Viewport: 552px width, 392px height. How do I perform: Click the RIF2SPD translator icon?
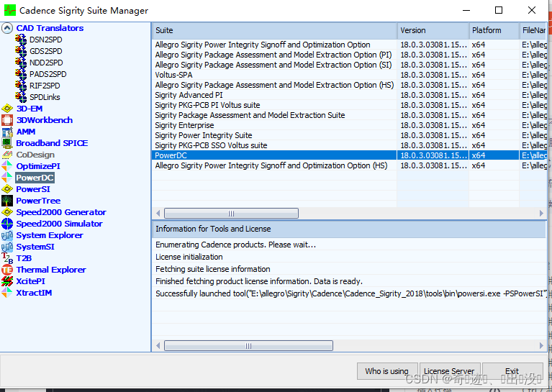point(21,86)
